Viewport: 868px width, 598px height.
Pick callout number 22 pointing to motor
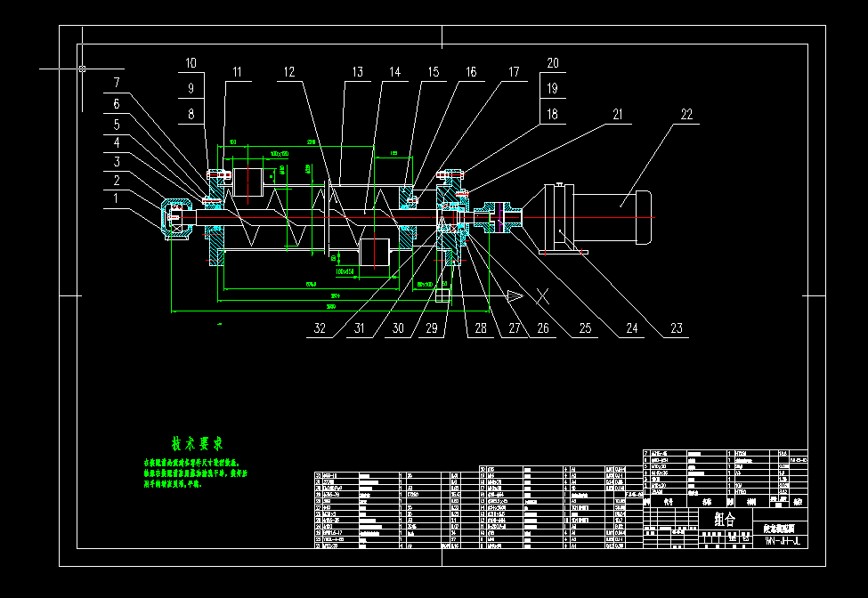686,115
